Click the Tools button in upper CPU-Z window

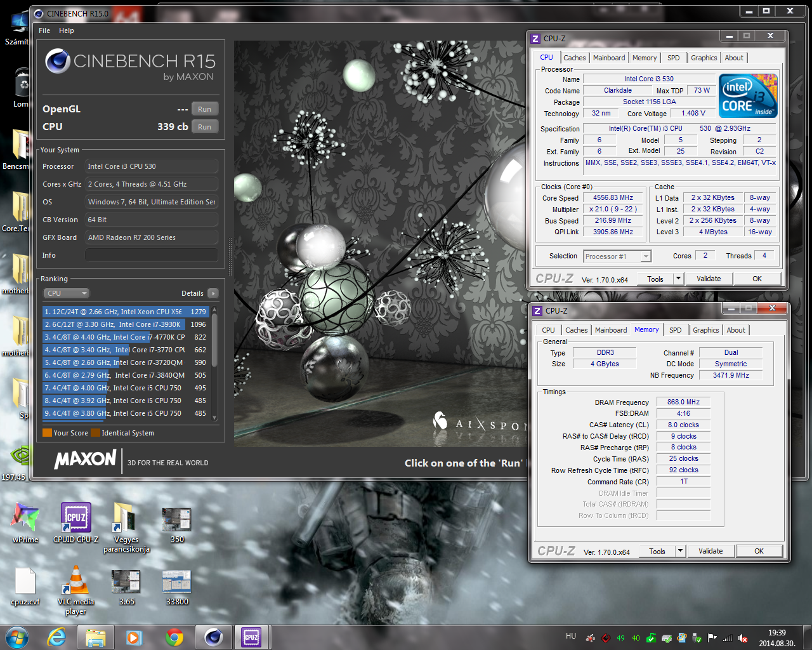655,279
